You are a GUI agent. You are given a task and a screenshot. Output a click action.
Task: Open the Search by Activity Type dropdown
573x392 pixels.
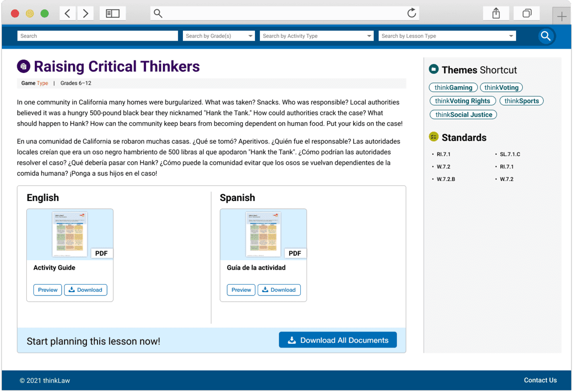[316, 35]
